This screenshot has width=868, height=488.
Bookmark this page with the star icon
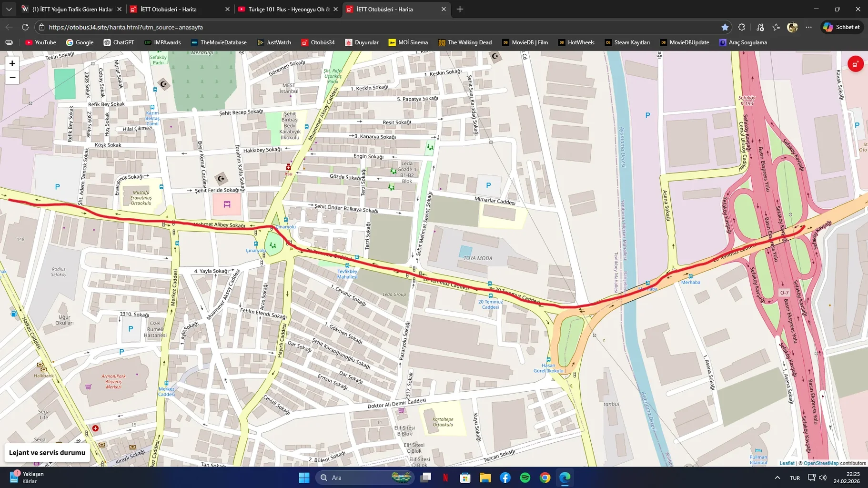[725, 27]
